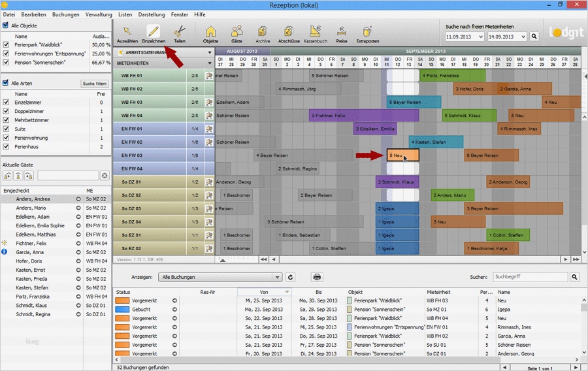Click the icon beside So DZ 03
Viewport: 588px width, 371px height.
pyautogui.click(x=209, y=208)
